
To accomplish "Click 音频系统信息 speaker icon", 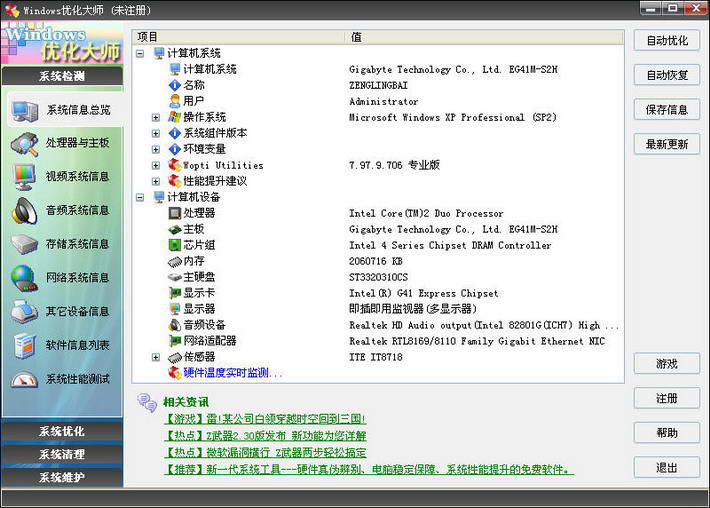I will (x=25, y=211).
